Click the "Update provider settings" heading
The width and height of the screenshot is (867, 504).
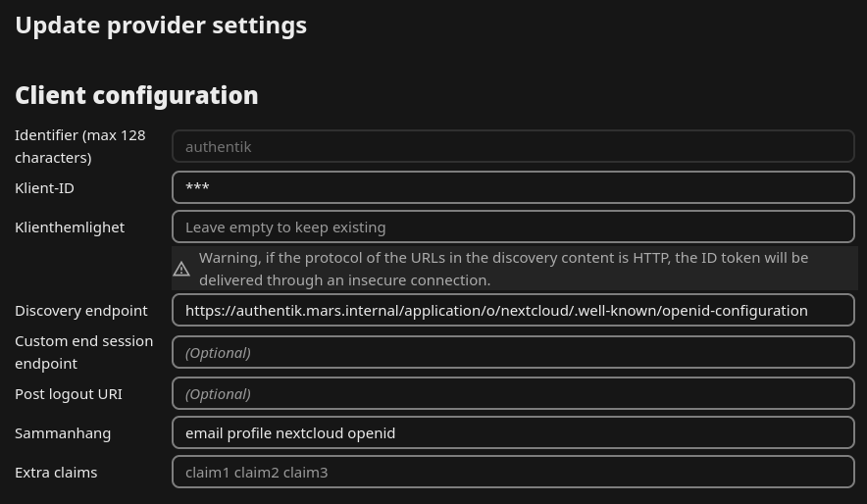[161, 25]
